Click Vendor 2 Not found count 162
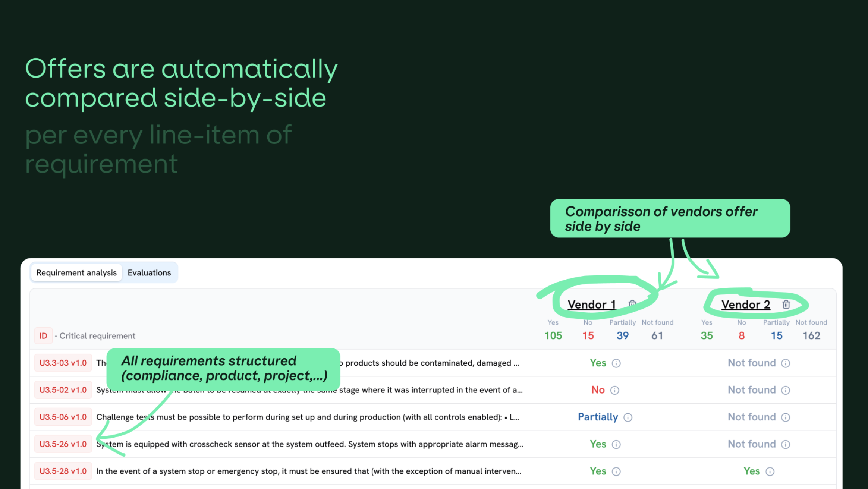The image size is (868, 489). (x=811, y=335)
